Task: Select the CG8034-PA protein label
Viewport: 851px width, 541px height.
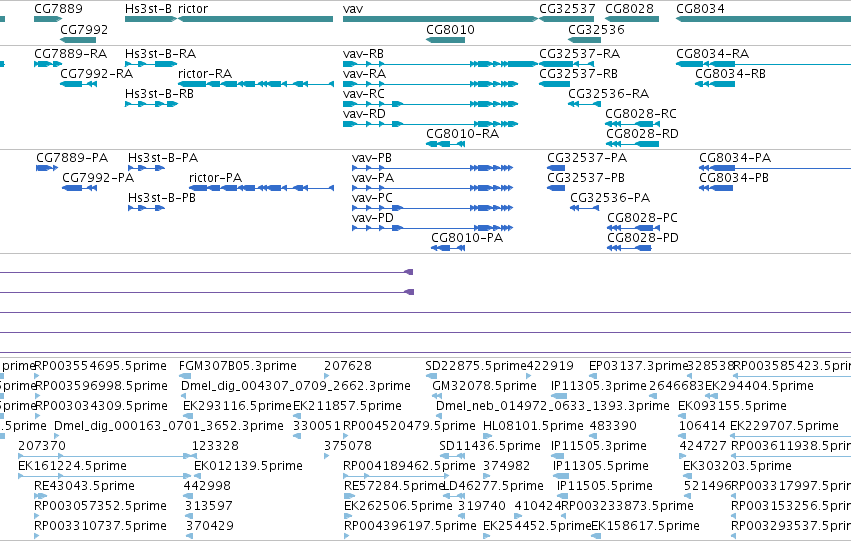Action: [x=735, y=158]
